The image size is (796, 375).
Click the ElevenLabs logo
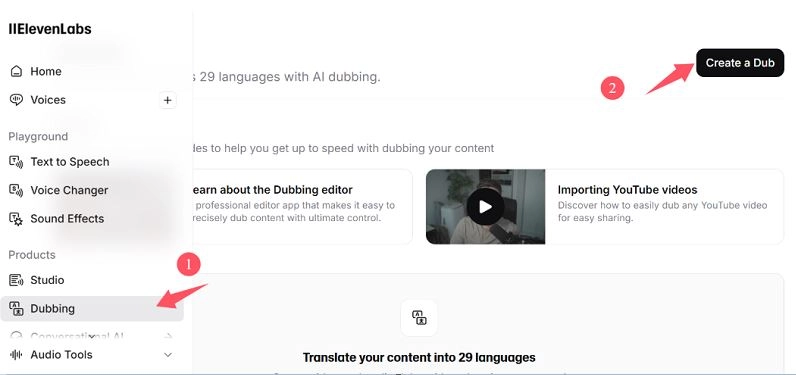(x=50, y=29)
